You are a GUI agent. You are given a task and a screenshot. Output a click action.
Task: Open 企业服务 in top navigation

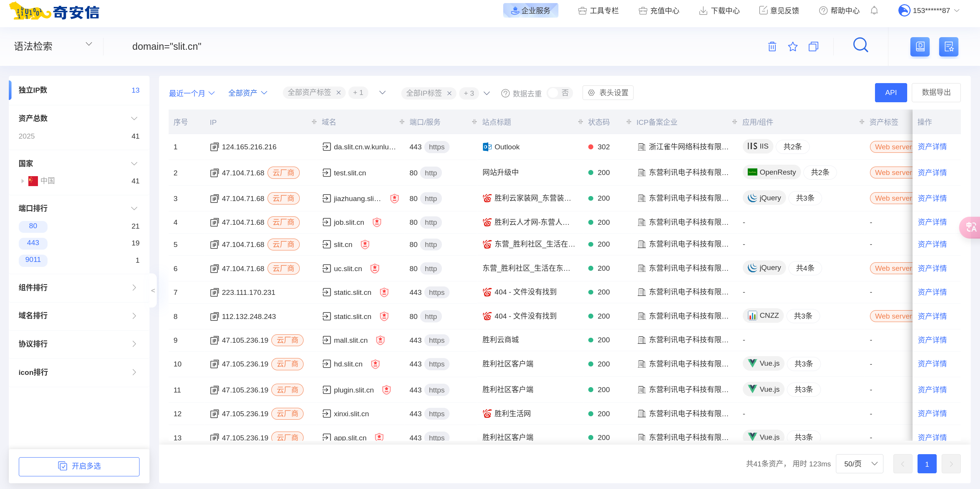click(x=530, y=11)
